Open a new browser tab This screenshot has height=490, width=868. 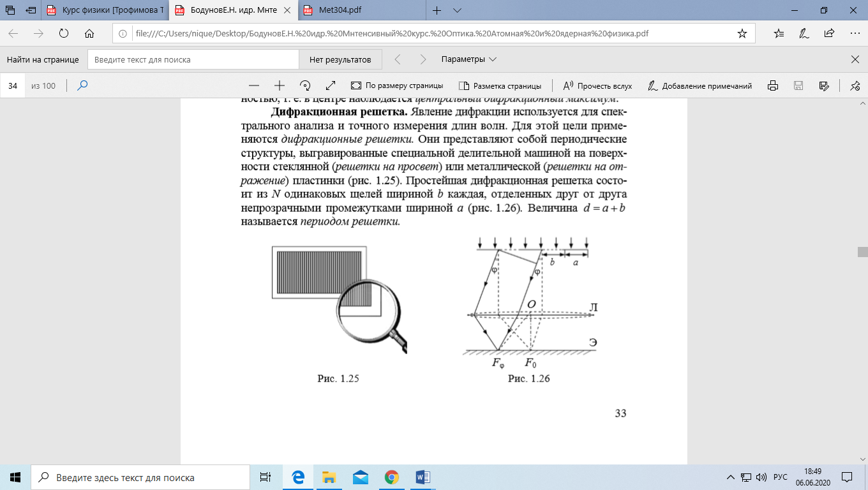point(437,10)
